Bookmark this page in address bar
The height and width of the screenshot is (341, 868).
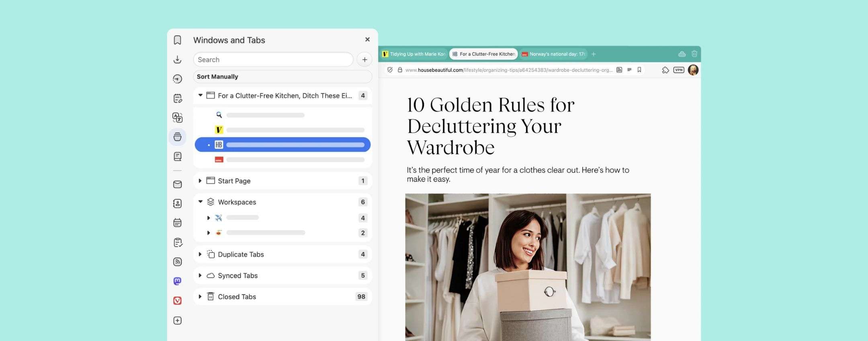click(x=639, y=70)
